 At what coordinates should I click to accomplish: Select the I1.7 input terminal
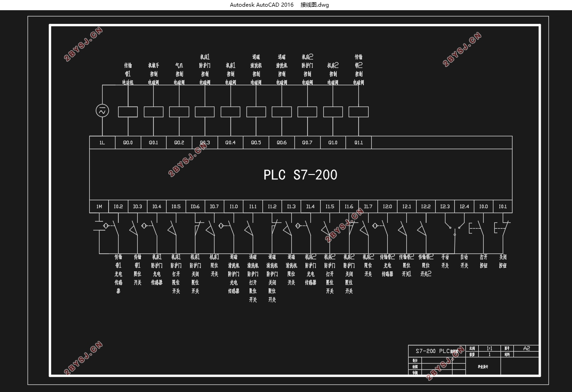click(368, 206)
